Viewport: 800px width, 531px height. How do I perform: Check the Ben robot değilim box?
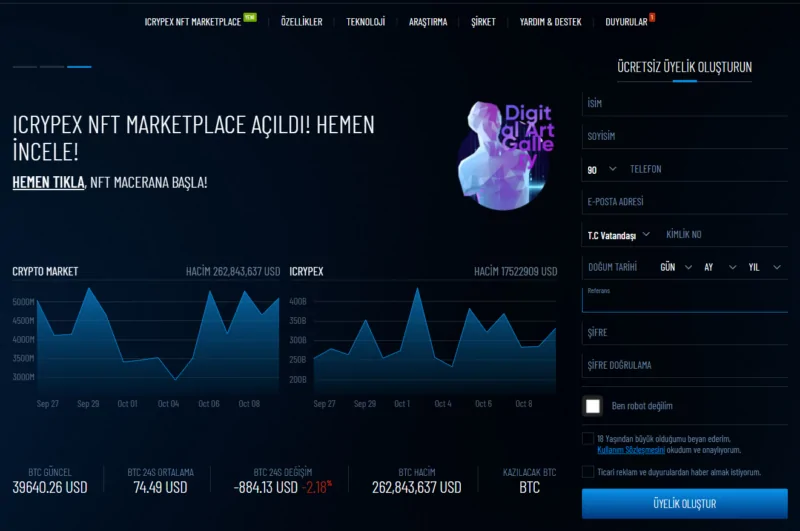coord(593,406)
